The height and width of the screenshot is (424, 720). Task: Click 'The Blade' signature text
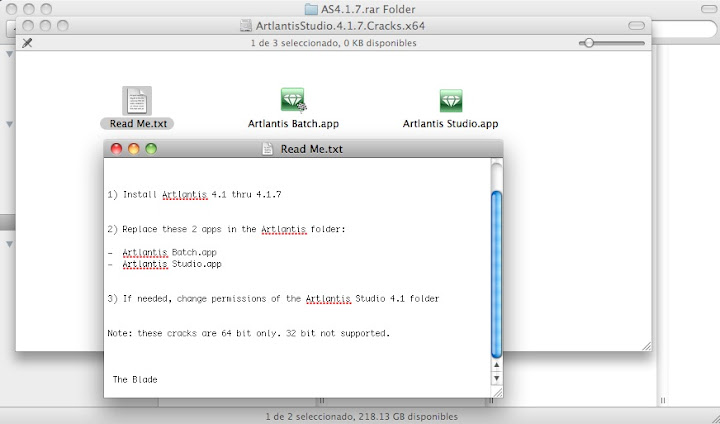coord(135,379)
